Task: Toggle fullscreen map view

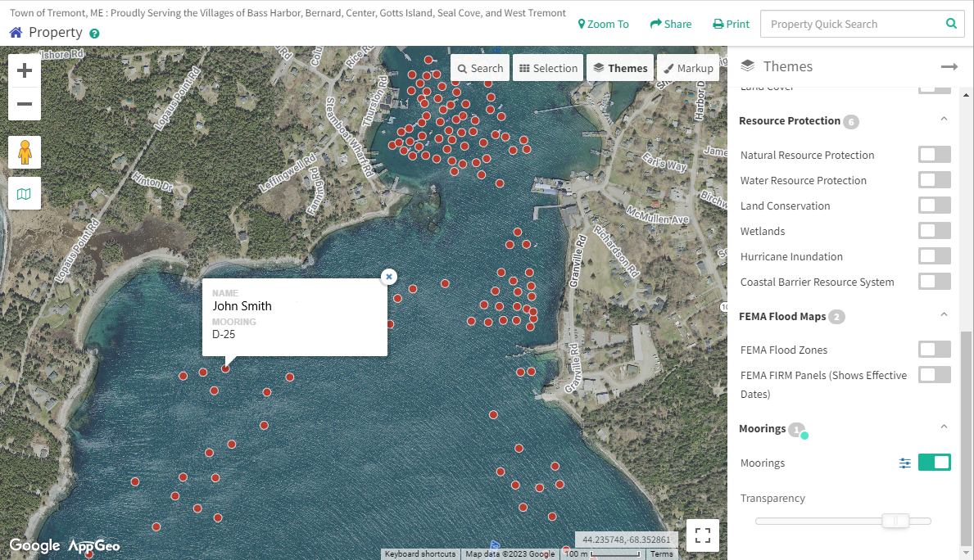Action: click(x=703, y=535)
